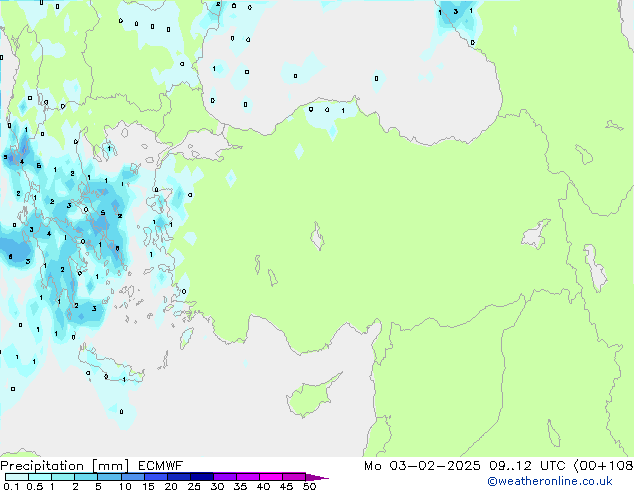
Task: Select the 2–5 mm cyan legend swatch
Action: [x=86, y=477]
